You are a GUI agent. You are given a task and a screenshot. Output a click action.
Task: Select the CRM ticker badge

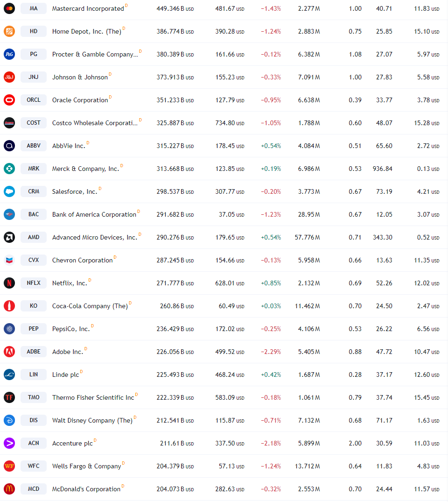(x=34, y=191)
